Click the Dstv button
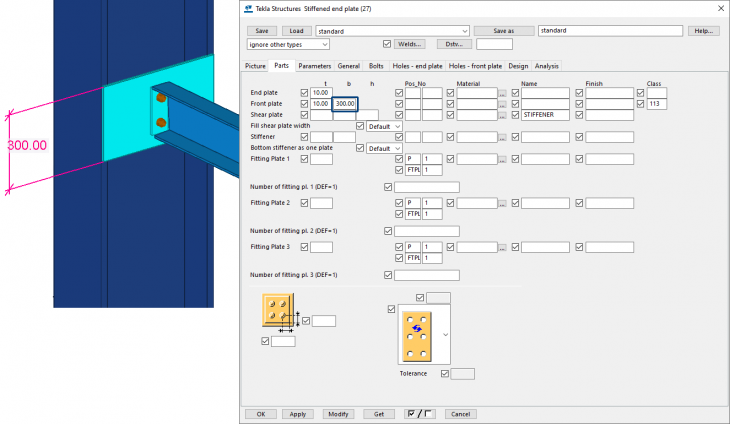The height and width of the screenshot is (424, 730). pos(454,44)
